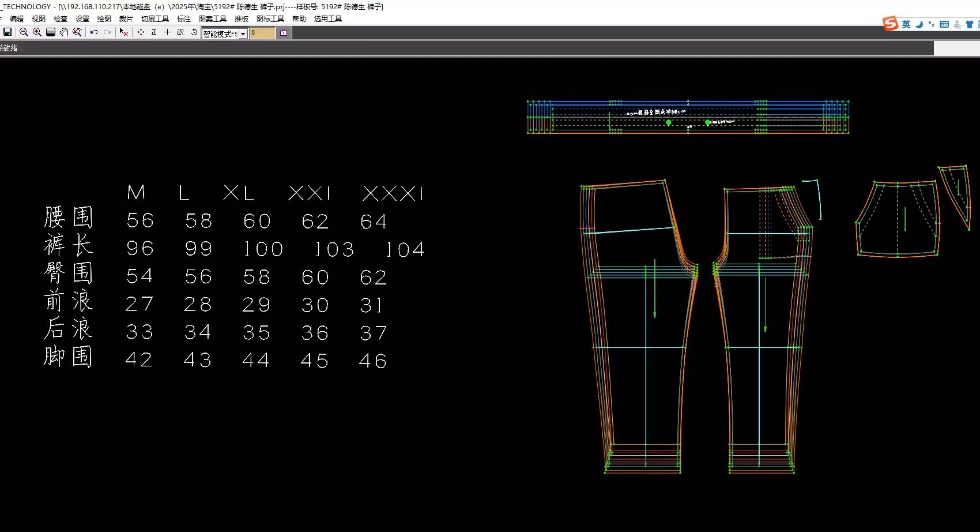Open the 切展工具 menu
Image resolution: width=980 pixels, height=532 pixels.
pos(154,18)
